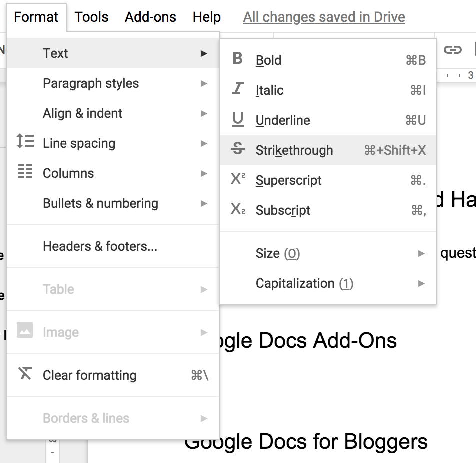The image size is (476, 463).
Task: Click the Clear formatting icon
Action: click(x=25, y=374)
